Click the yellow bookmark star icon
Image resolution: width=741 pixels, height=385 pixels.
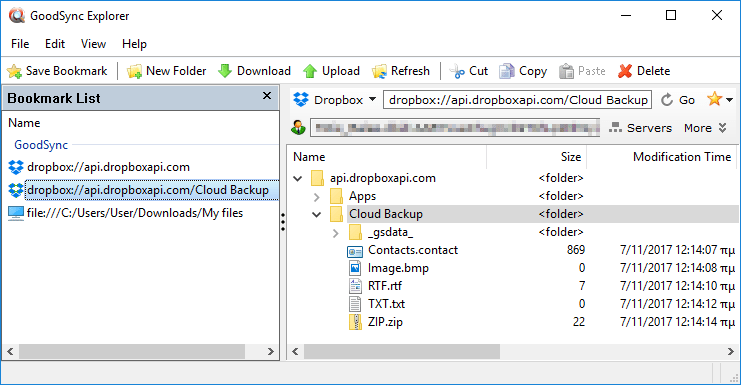[714, 99]
